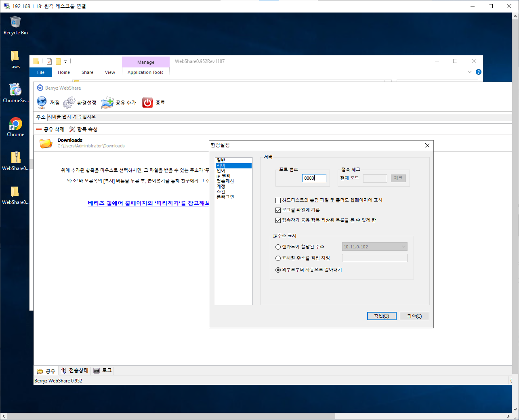
Task: Open Application Tools ribbon tab
Action: [x=145, y=72]
